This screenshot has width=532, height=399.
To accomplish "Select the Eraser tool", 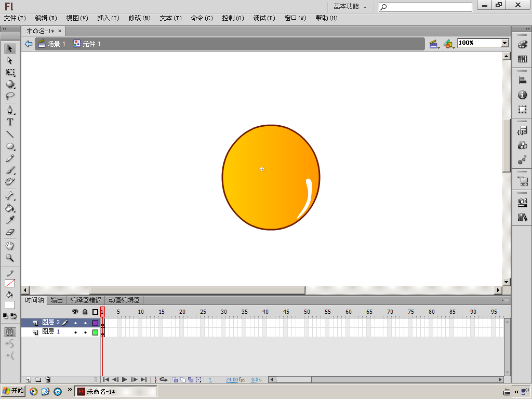I will 10,232.
